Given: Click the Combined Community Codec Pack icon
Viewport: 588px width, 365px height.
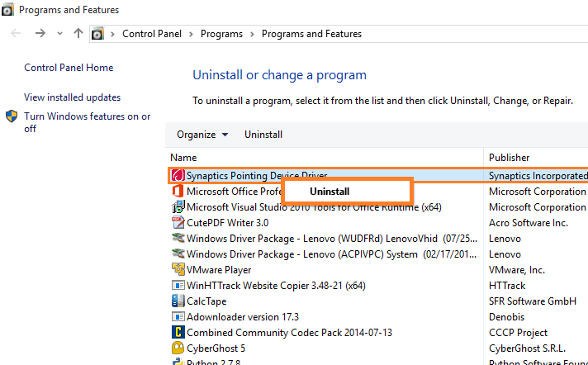Looking at the screenshot, I should 177,333.
